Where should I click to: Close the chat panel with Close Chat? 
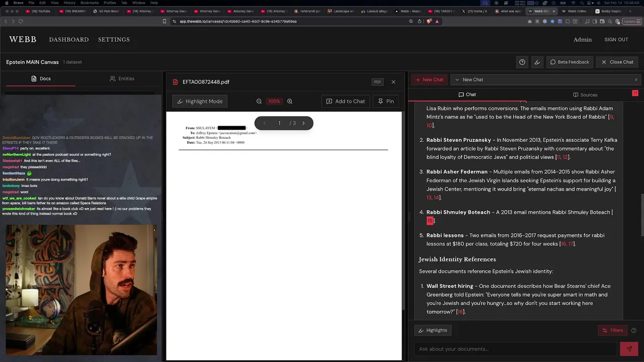617,62
